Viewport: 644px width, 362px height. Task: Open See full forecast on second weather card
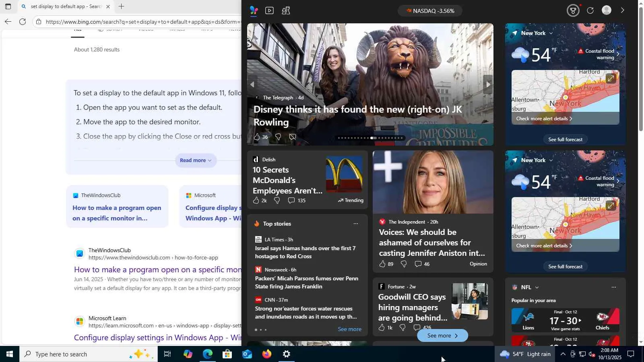click(x=565, y=266)
